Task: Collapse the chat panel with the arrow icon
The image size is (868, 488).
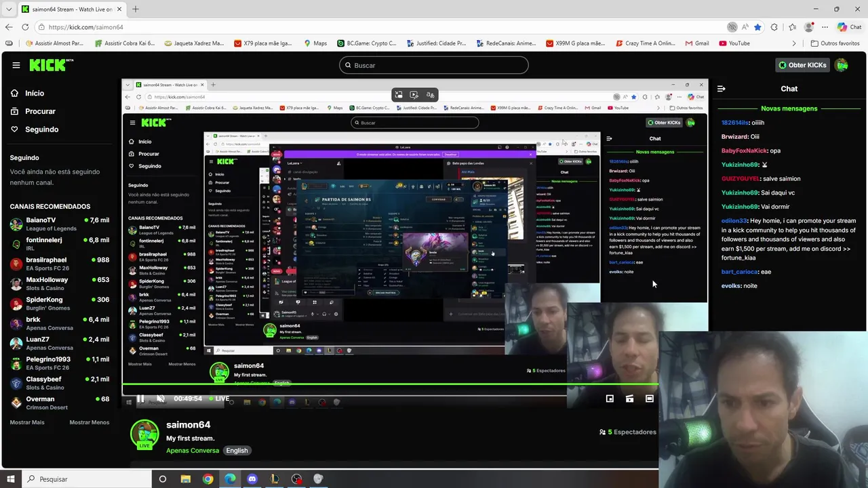Action: [722, 89]
